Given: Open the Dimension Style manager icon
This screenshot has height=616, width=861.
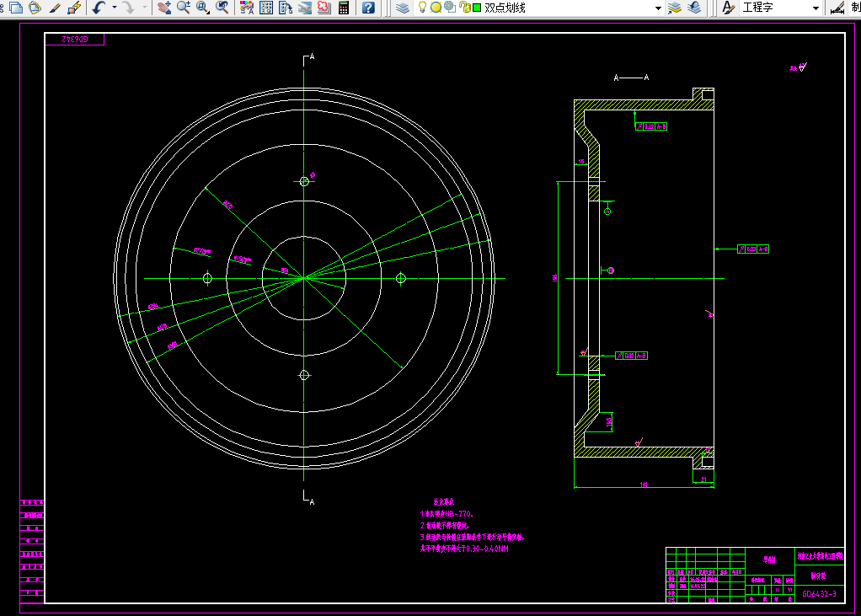Looking at the screenshot, I should click(x=837, y=8).
